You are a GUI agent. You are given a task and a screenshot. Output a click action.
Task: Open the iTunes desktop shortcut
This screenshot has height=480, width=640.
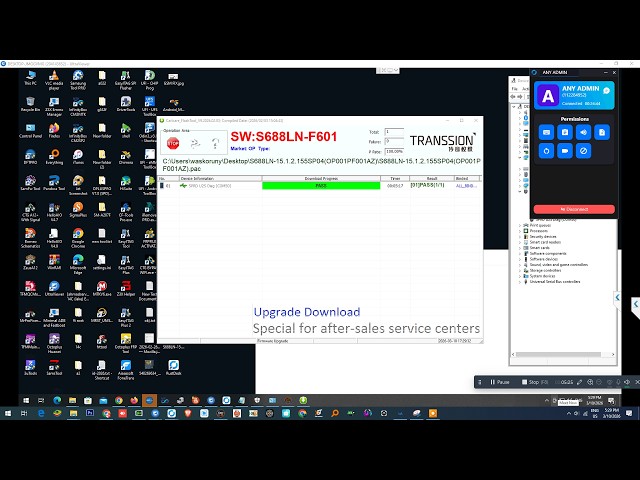78,157
